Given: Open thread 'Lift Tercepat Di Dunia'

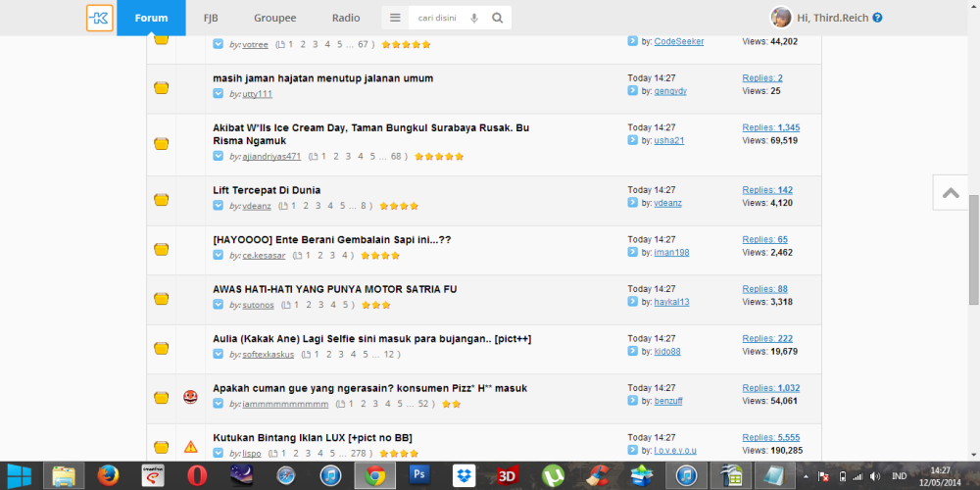Looking at the screenshot, I should click(267, 190).
